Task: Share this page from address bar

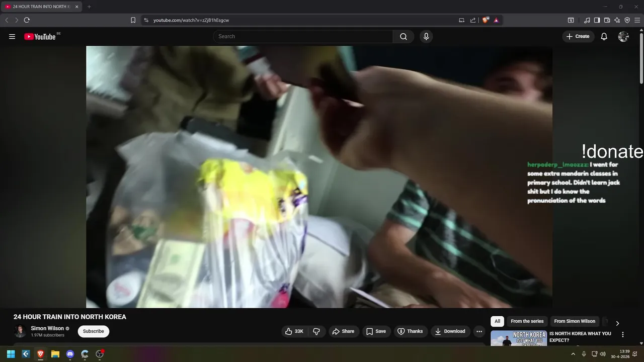Action: [x=473, y=20]
